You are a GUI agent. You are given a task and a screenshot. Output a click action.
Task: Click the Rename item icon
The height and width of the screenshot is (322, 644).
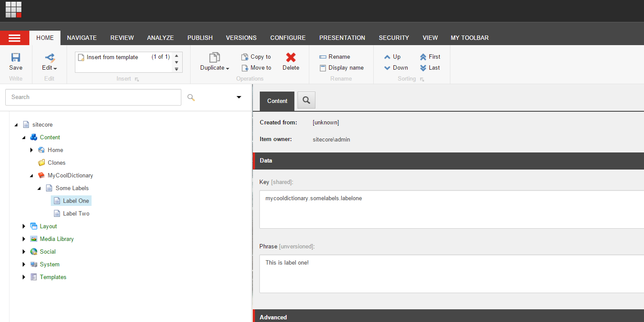click(323, 57)
